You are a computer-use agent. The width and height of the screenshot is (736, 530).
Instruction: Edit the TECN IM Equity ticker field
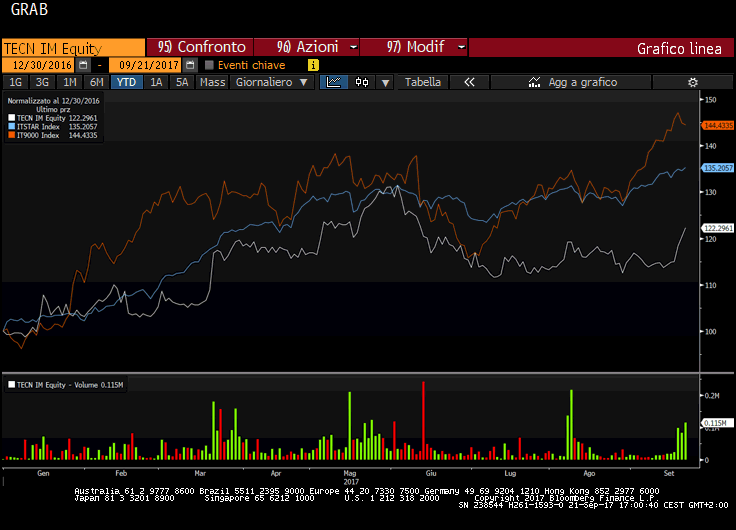74,48
